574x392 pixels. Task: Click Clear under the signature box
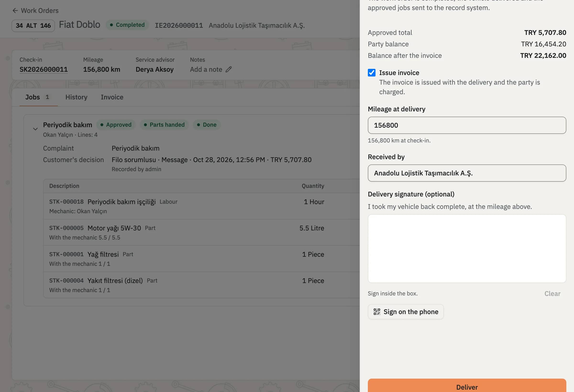coord(552,294)
